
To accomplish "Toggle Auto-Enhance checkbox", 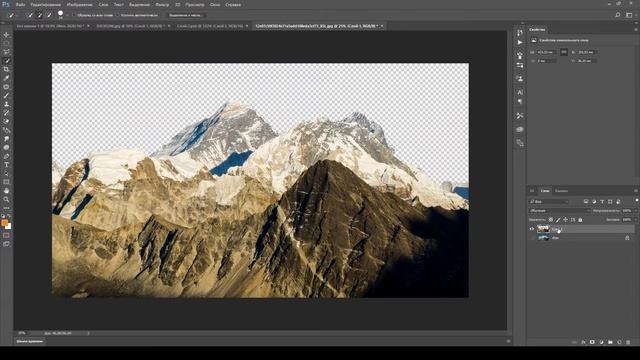I will point(118,15).
